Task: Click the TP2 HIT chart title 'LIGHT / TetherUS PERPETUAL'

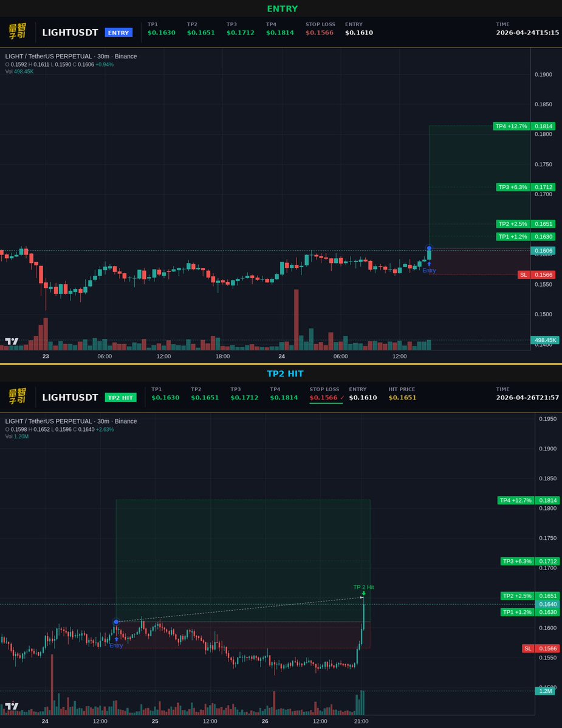Action: (49, 421)
